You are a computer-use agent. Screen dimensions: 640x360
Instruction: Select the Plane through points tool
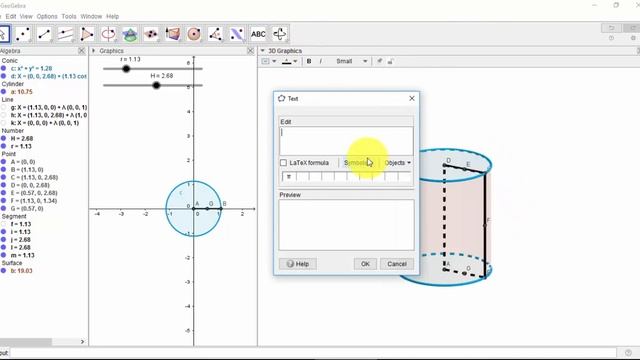pyautogui.click(x=151, y=34)
